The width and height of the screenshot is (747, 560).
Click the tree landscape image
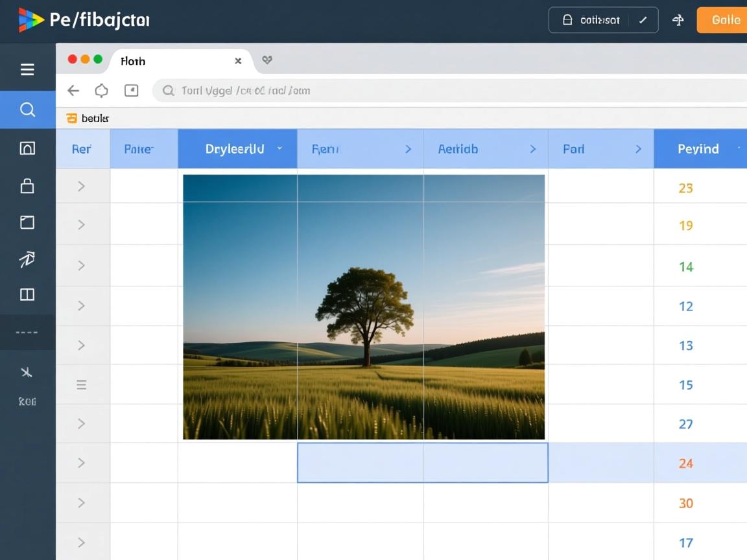364,307
